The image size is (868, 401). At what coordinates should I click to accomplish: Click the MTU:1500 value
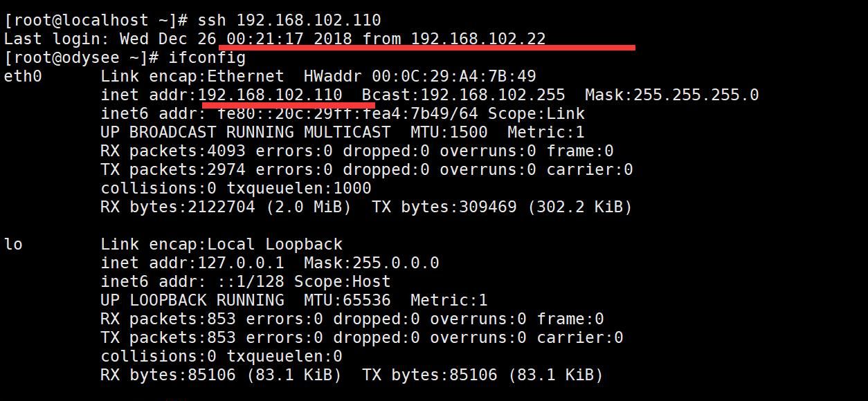(449, 132)
